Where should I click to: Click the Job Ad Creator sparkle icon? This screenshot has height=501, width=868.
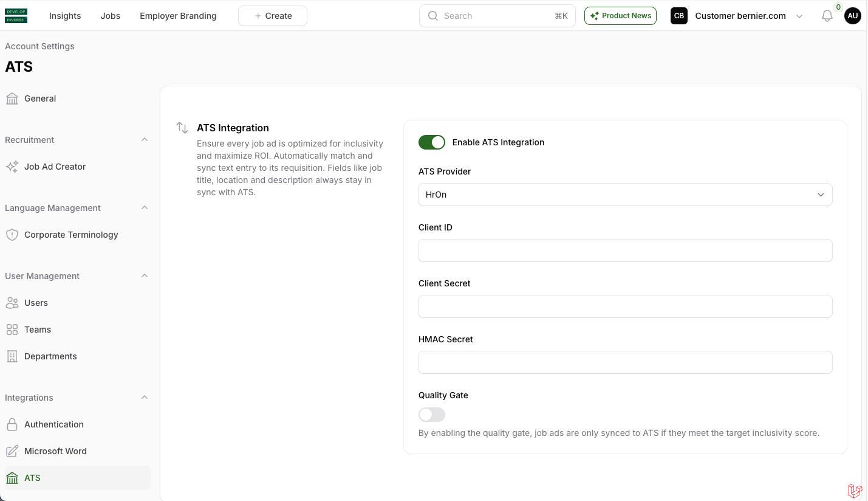click(x=12, y=167)
